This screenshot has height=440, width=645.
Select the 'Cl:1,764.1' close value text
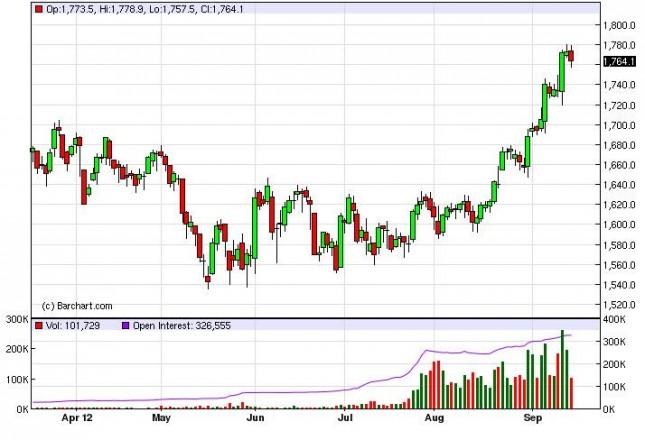point(222,9)
